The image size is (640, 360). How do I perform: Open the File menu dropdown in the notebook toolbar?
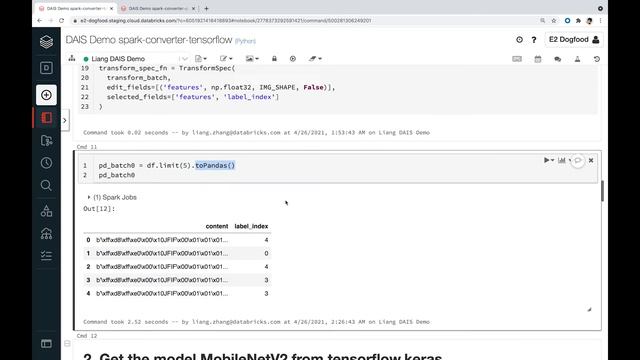pyautogui.click(x=201, y=59)
